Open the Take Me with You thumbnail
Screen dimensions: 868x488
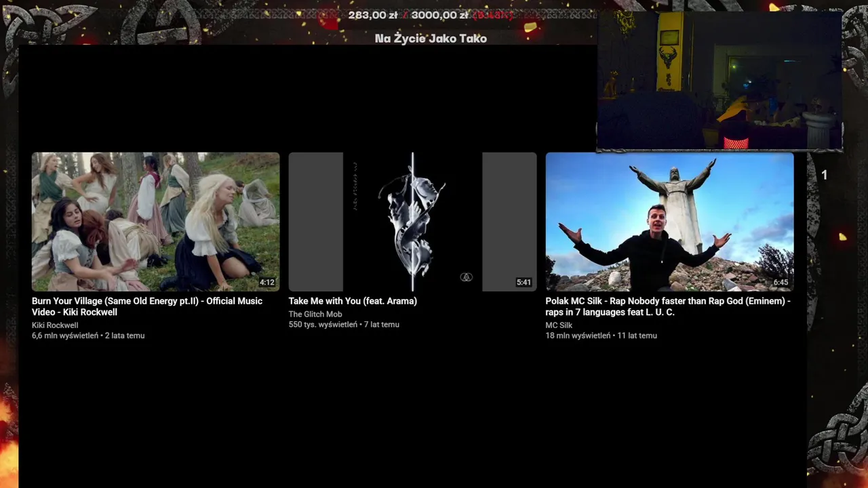(x=412, y=222)
